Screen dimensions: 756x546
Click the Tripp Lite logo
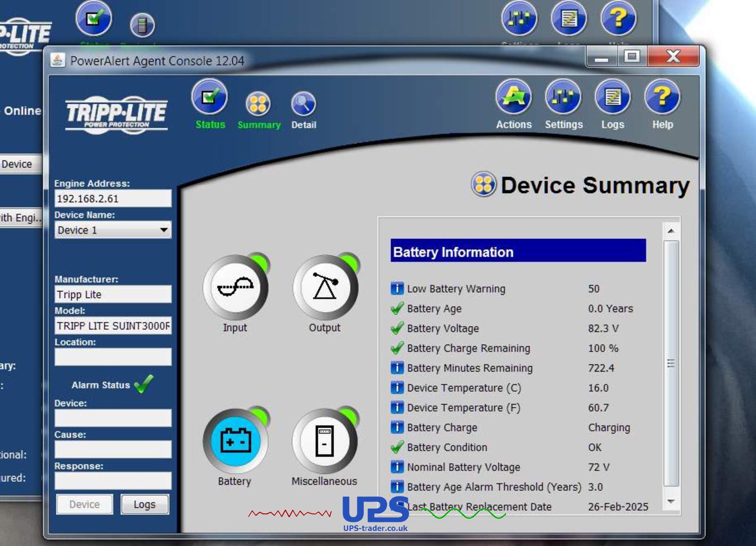[x=116, y=115]
